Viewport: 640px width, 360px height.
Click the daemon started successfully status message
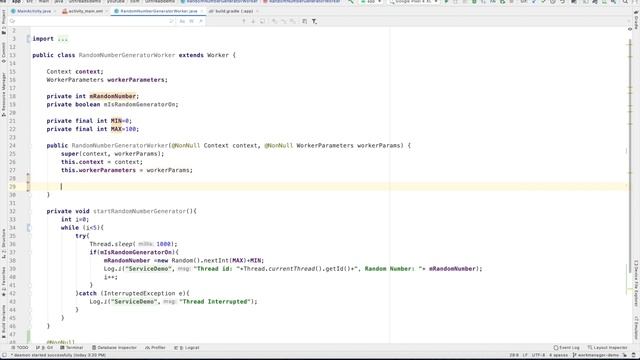[x=58, y=356]
